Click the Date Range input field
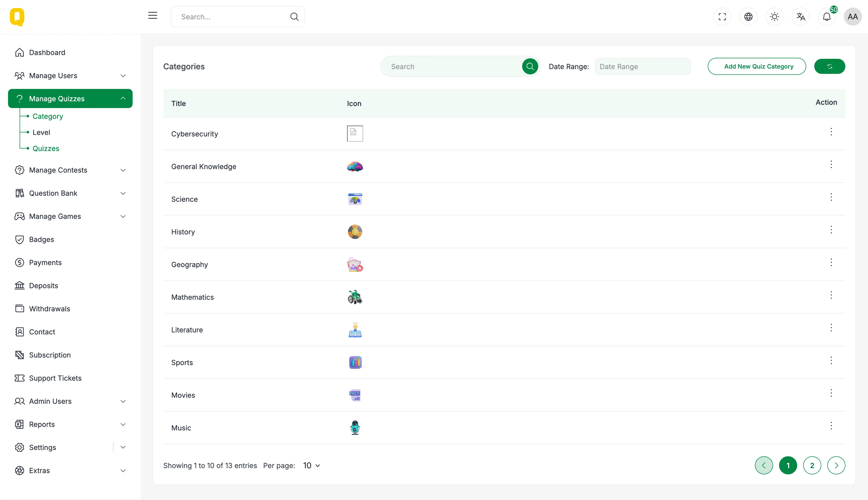This screenshot has width=868, height=500. 642,66
